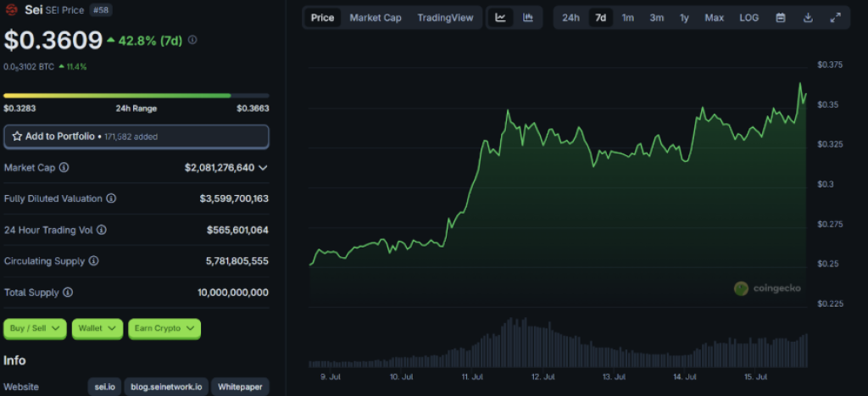Open the Total Supply info icon

click(x=68, y=293)
